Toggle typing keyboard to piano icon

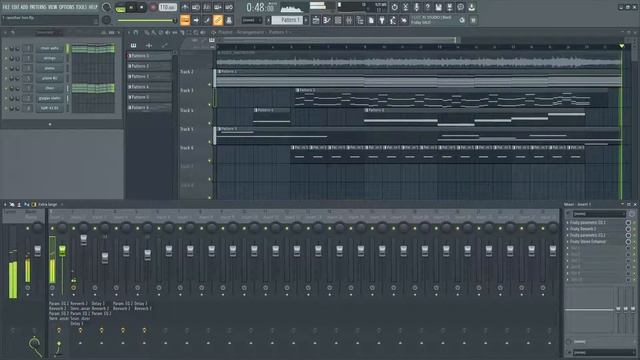pos(185,20)
